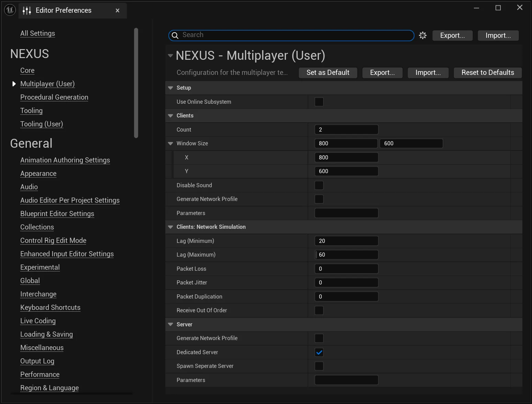This screenshot has height=404, width=532.
Task: Collapse the Setup section
Action: pos(170,88)
